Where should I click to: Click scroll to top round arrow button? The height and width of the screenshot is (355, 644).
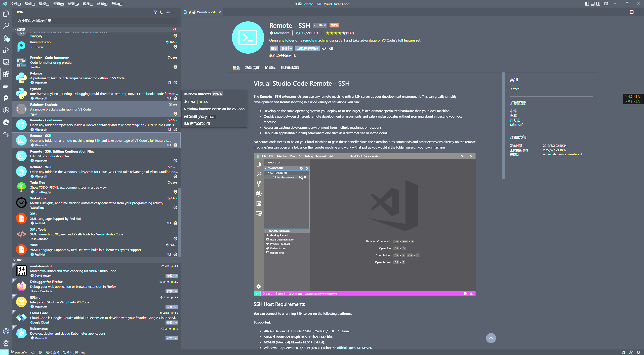[491, 338]
